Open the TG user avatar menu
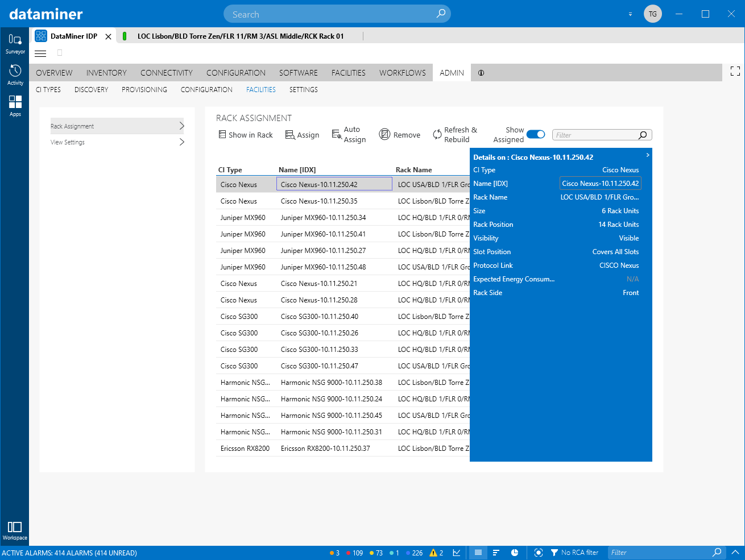The height and width of the screenshot is (560, 745). point(653,14)
